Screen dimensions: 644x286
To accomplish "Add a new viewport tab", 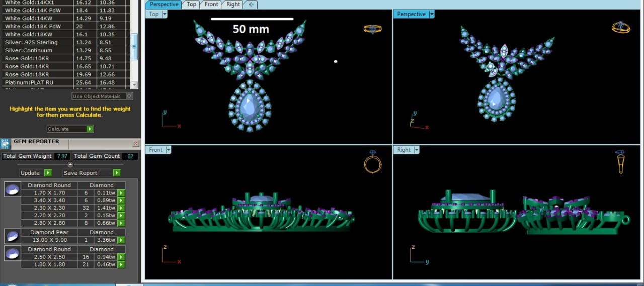I will tap(251, 5).
